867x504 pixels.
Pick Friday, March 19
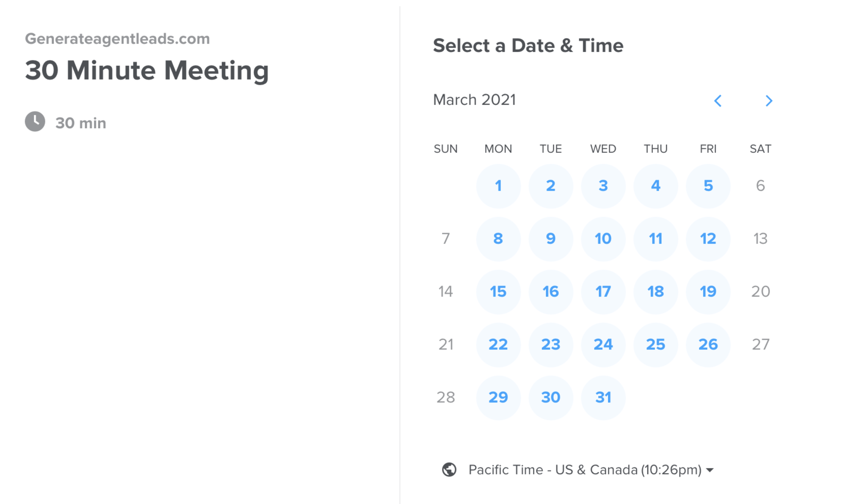coord(708,292)
